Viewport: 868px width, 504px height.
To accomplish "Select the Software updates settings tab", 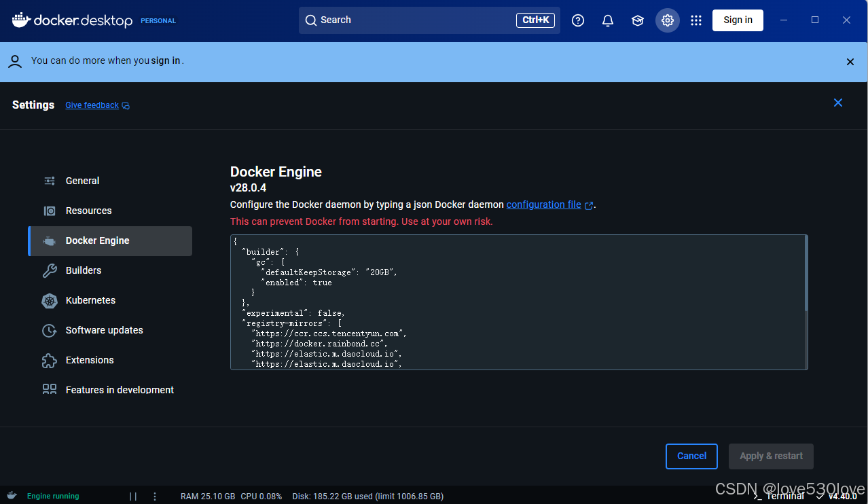I will [x=110, y=330].
